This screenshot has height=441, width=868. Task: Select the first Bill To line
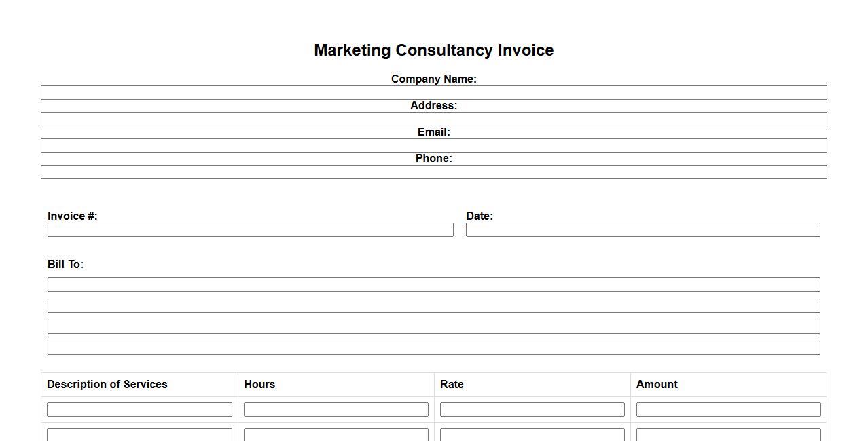[433, 285]
